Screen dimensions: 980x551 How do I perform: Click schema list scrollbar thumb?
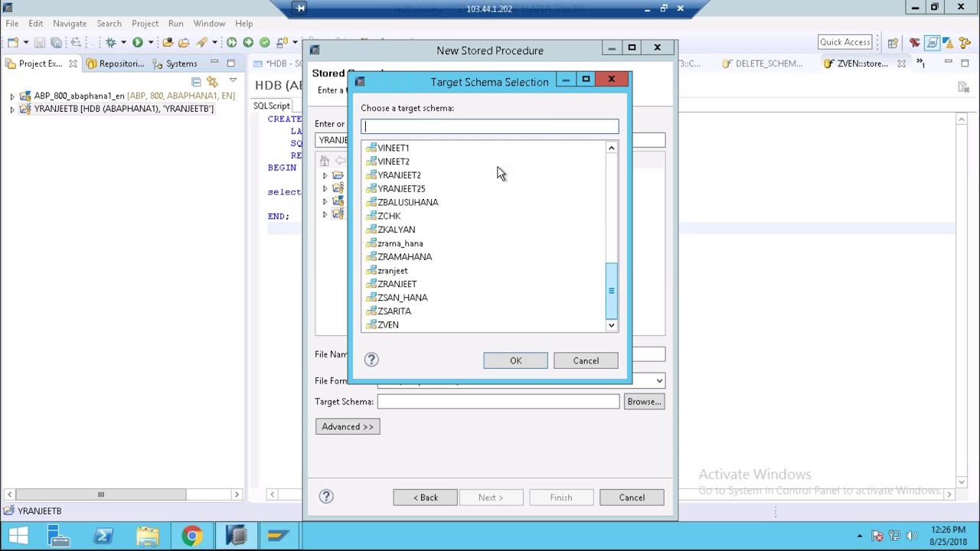(611, 291)
